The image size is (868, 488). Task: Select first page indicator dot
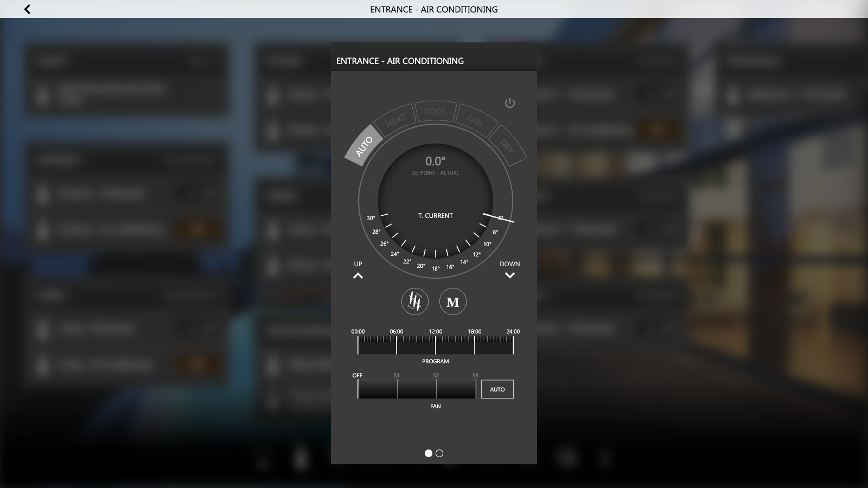pos(429,453)
